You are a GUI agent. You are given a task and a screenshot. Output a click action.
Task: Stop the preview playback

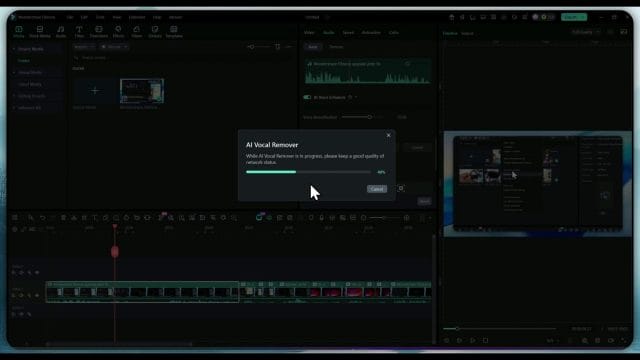click(485, 340)
